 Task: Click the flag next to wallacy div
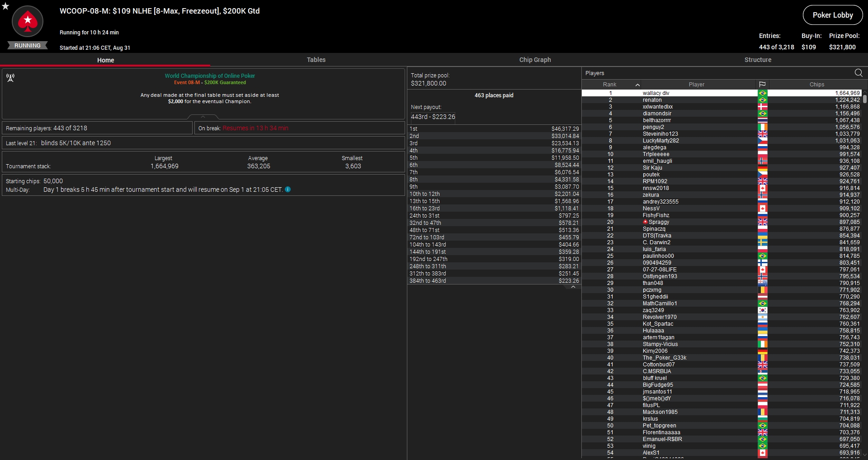tap(763, 93)
